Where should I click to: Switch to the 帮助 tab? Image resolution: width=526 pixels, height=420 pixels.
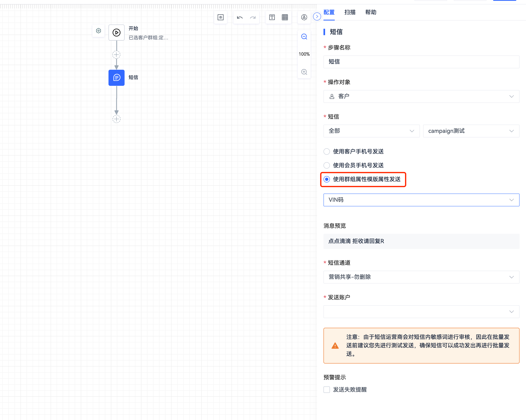pos(370,12)
